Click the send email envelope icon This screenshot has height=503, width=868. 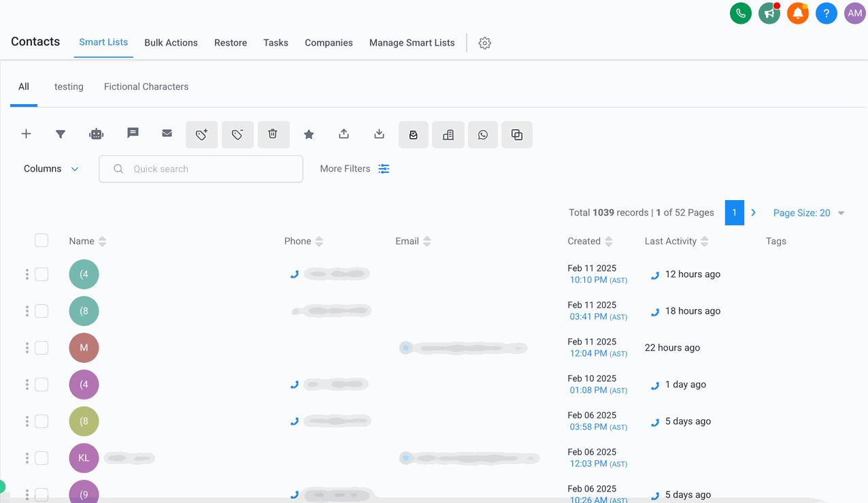click(167, 133)
